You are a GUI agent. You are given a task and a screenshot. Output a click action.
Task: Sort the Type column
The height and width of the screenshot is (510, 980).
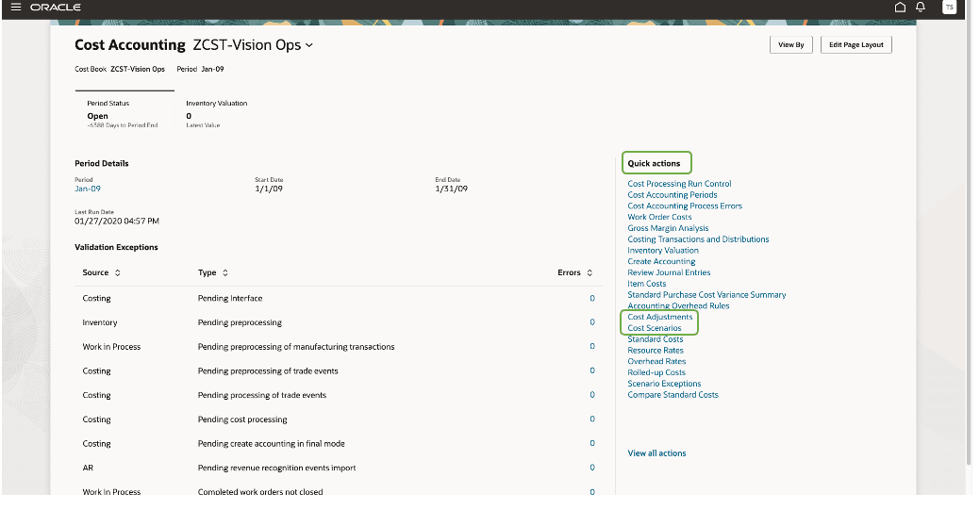[x=225, y=272]
